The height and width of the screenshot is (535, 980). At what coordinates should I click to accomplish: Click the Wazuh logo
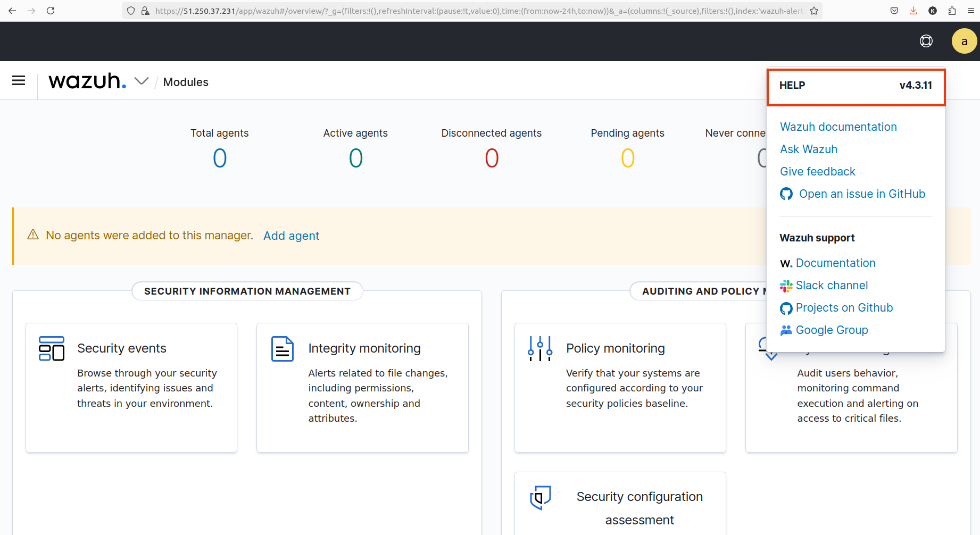click(x=87, y=81)
